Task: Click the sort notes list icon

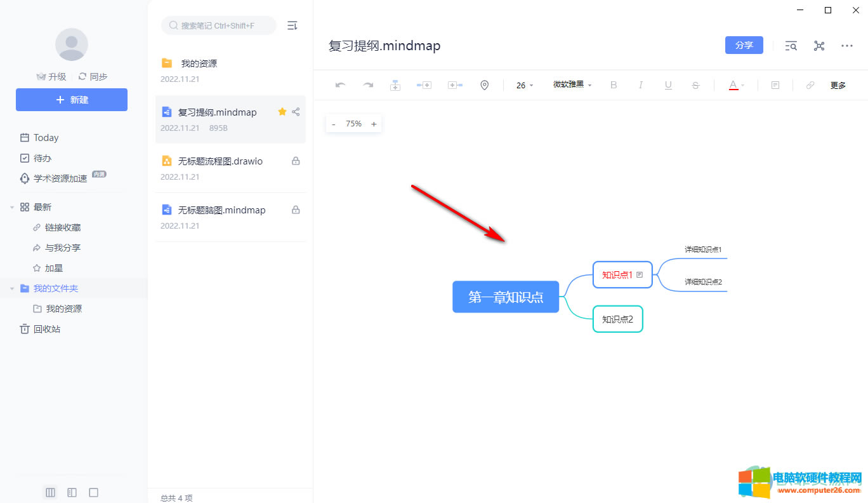Action: click(292, 25)
